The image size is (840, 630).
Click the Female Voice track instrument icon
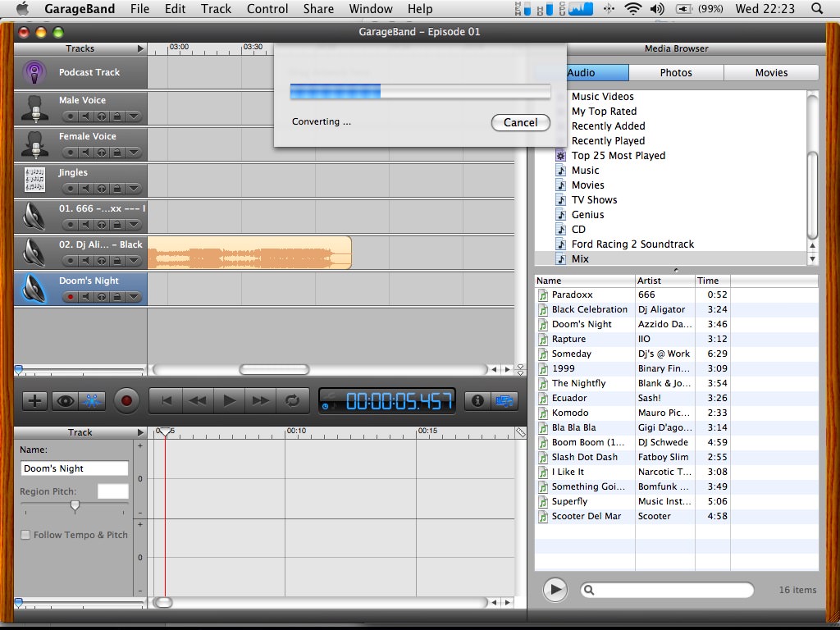pos(34,144)
